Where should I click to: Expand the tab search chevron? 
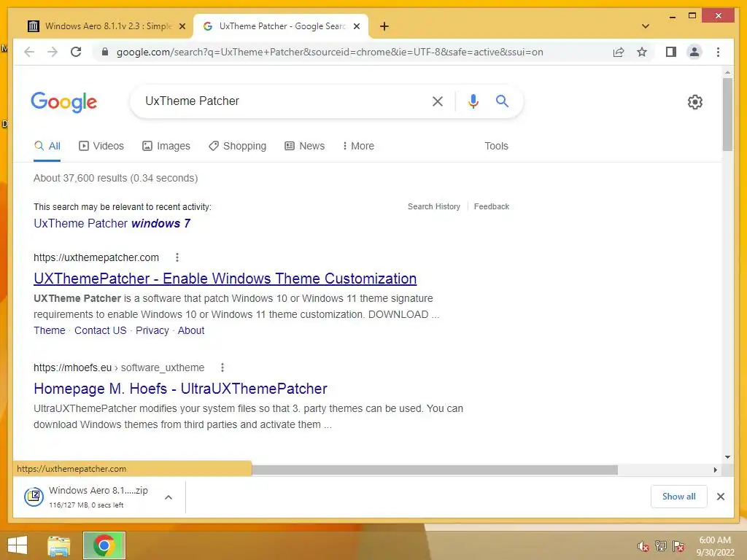click(x=646, y=26)
